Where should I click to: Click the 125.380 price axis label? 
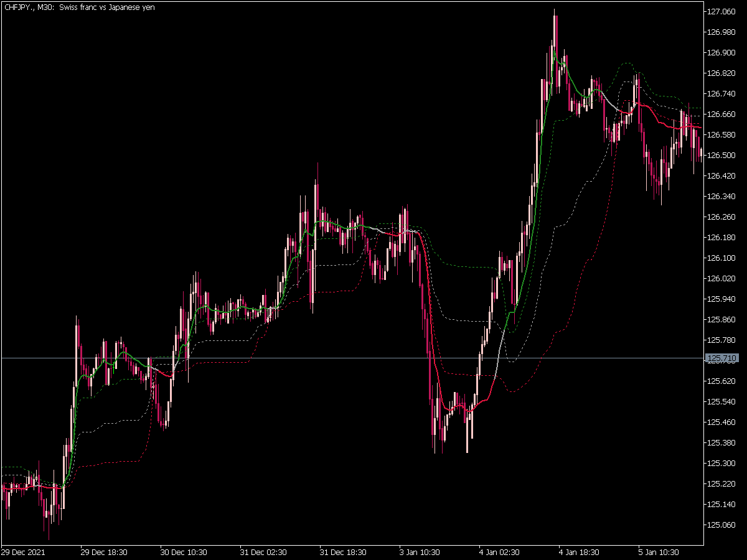click(721, 443)
